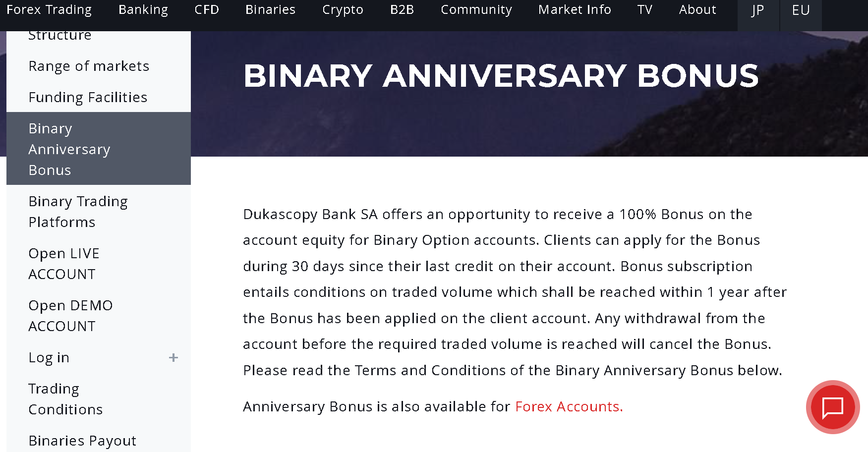Click Open LIVE ACCOUNT in the sidebar
The width and height of the screenshot is (868, 452).
(x=64, y=264)
